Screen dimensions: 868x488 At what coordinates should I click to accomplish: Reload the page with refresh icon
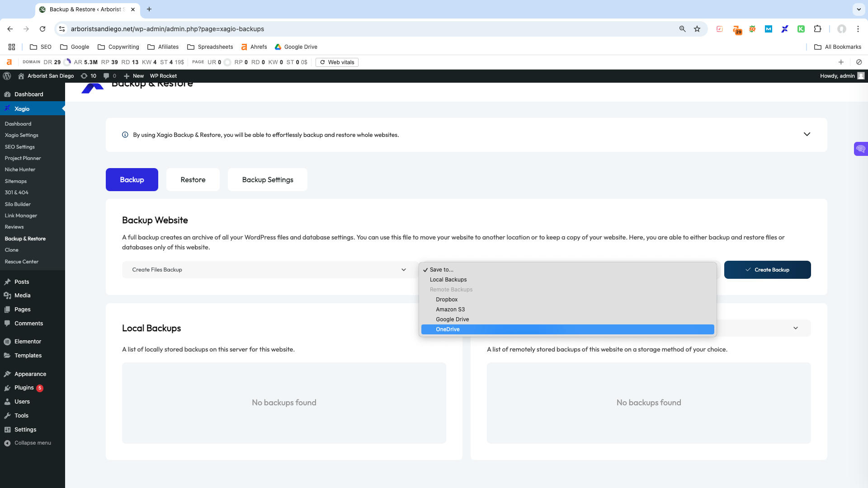click(x=42, y=29)
